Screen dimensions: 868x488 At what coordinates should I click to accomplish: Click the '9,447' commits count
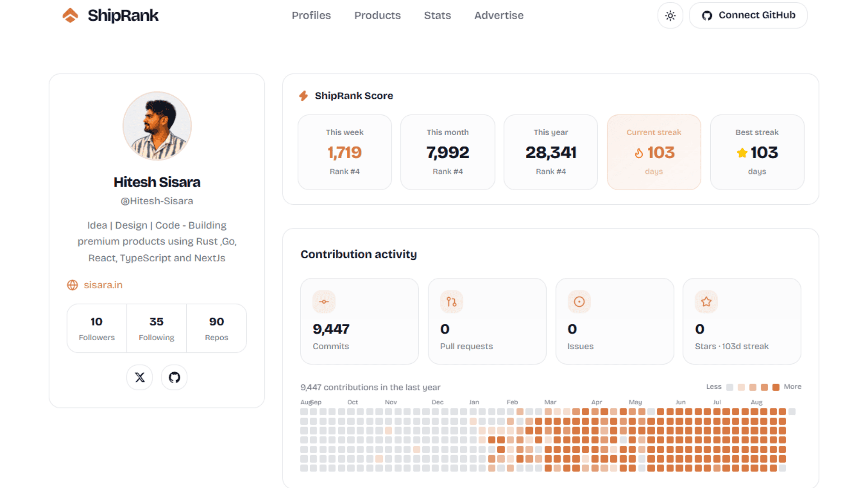[x=331, y=329]
